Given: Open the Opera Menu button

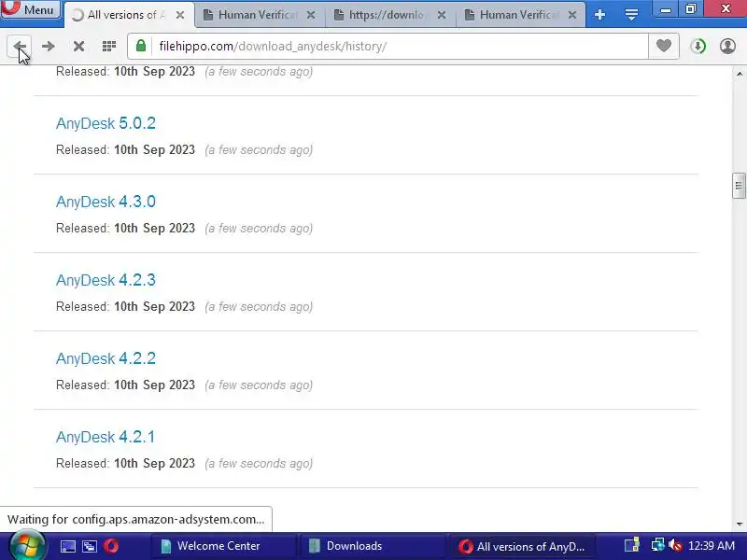Looking at the screenshot, I should pyautogui.click(x=31, y=9).
